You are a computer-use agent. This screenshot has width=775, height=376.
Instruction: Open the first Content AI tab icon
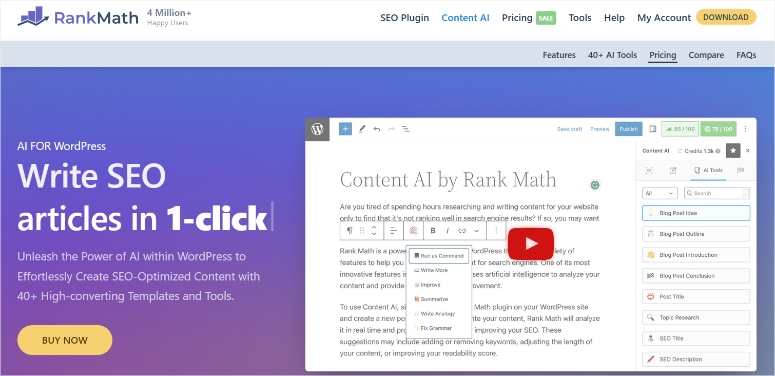[649, 170]
